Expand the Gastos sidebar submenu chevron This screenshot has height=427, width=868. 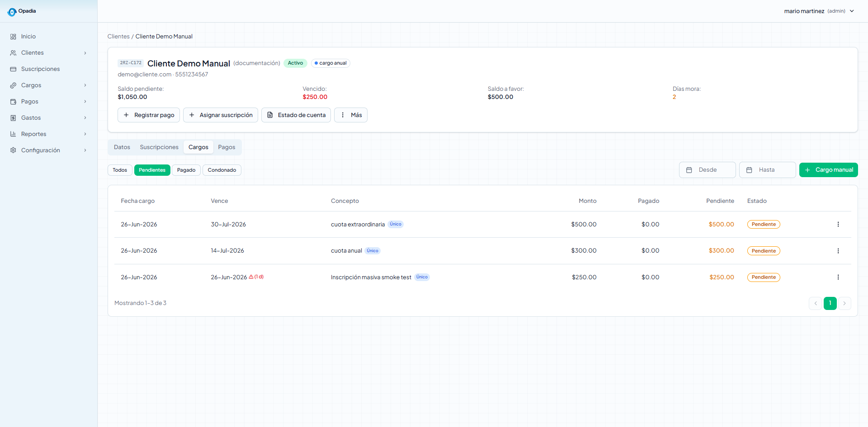click(85, 118)
